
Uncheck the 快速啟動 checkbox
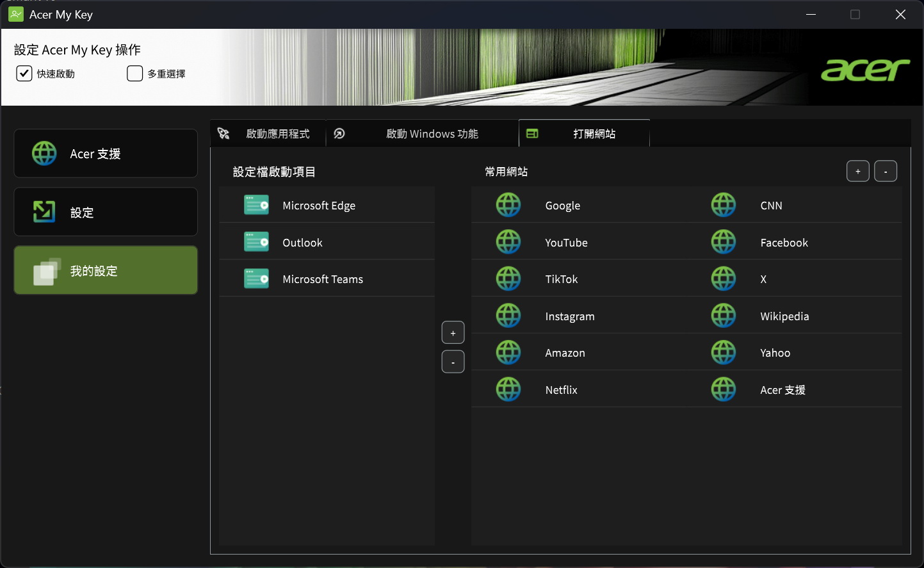tap(24, 74)
